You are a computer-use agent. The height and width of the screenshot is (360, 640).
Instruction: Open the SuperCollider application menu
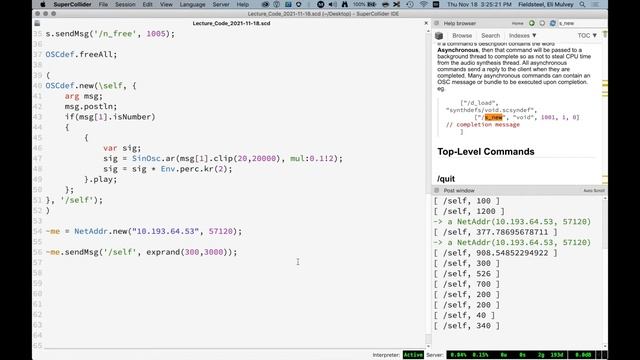[72, 4]
